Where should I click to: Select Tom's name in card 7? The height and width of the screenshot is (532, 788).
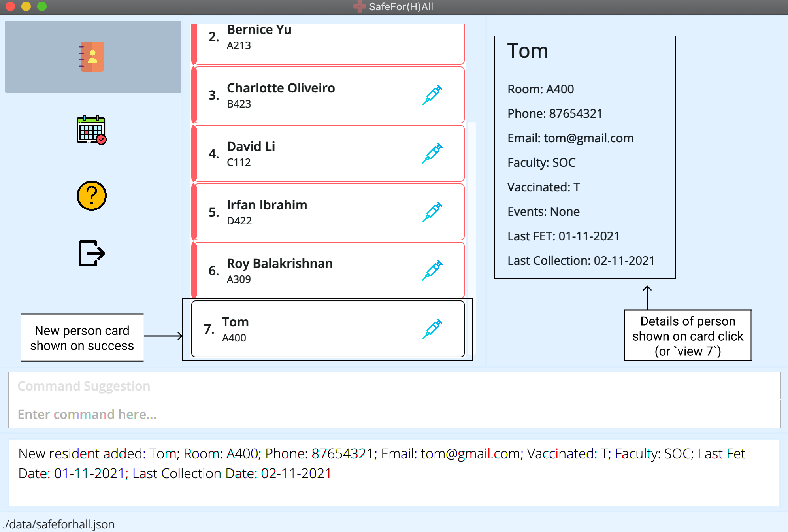point(235,322)
